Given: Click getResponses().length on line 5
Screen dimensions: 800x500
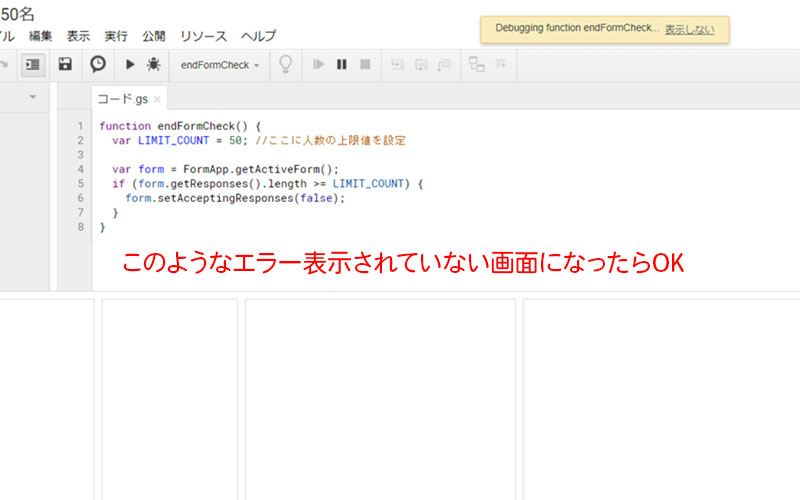Looking at the screenshot, I should pyautogui.click(x=238, y=184).
